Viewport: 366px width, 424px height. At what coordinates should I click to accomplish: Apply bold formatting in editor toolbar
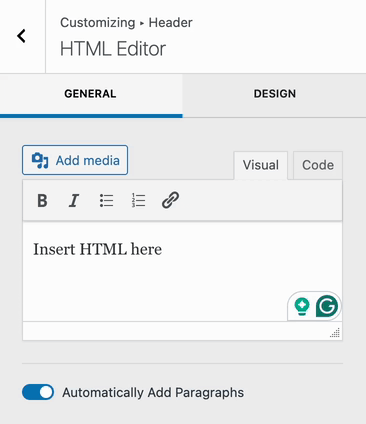point(42,201)
